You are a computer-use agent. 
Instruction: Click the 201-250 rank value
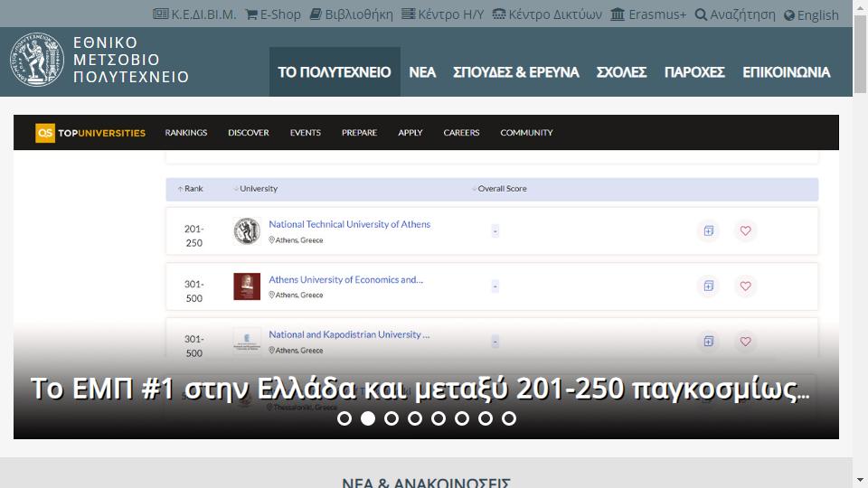point(193,236)
